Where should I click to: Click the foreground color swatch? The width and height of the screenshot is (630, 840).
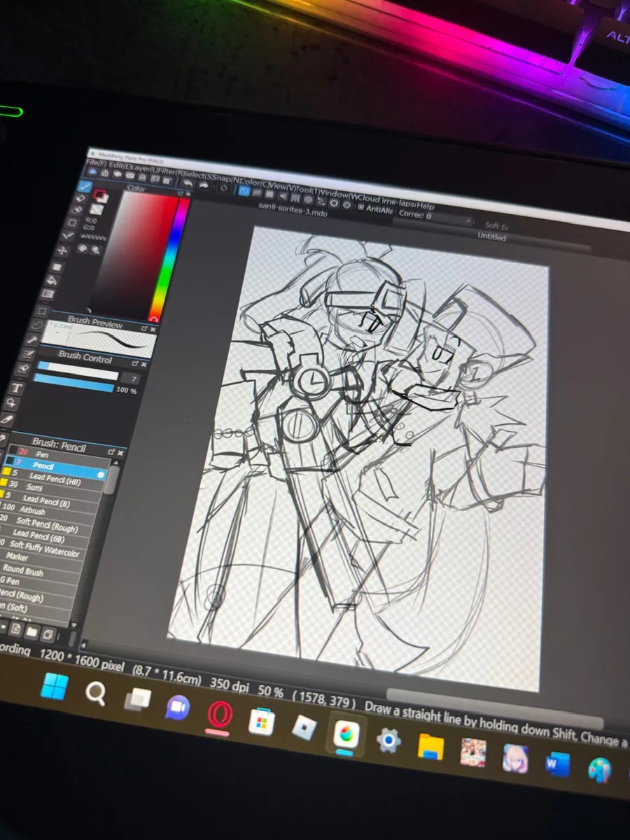tap(99, 193)
